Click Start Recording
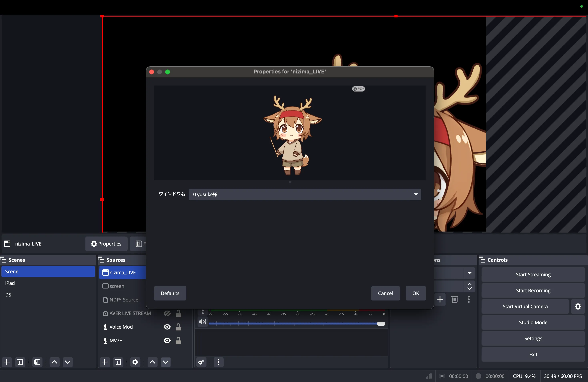This screenshot has width=588, height=382. pyautogui.click(x=533, y=290)
